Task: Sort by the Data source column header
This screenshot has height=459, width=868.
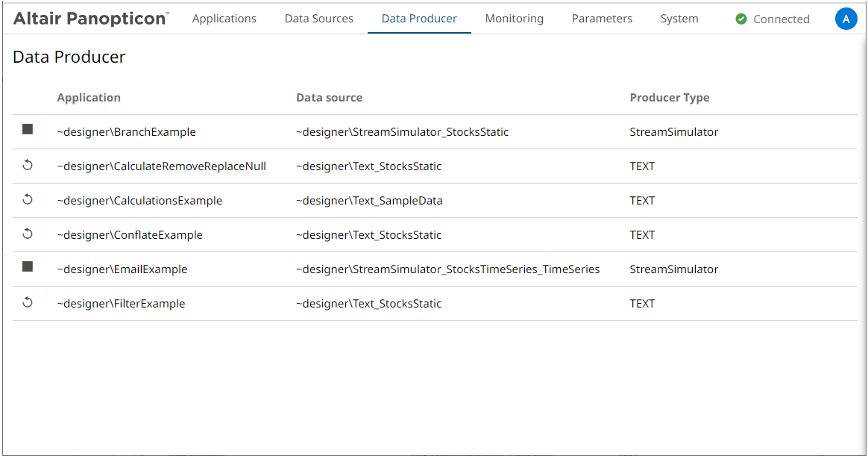Action: pos(329,98)
